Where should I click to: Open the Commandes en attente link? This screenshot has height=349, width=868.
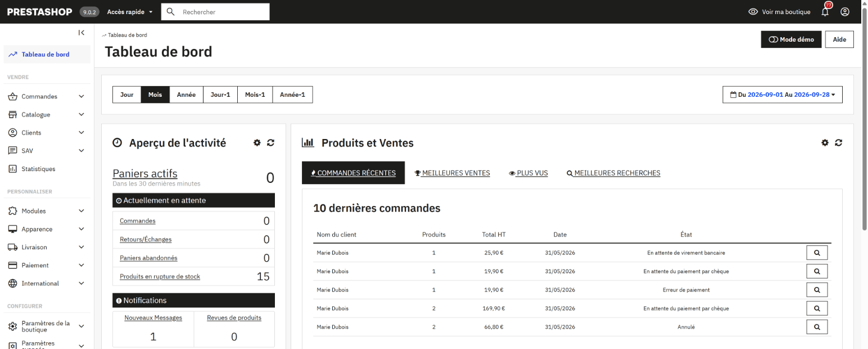click(138, 221)
